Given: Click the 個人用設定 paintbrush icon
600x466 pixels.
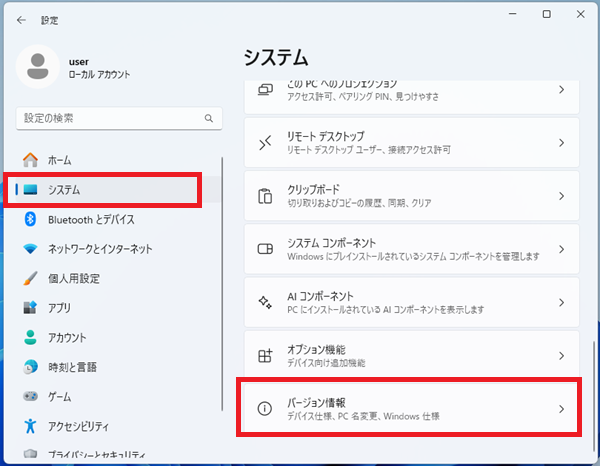Looking at the screenshot, I should [30, 279].
